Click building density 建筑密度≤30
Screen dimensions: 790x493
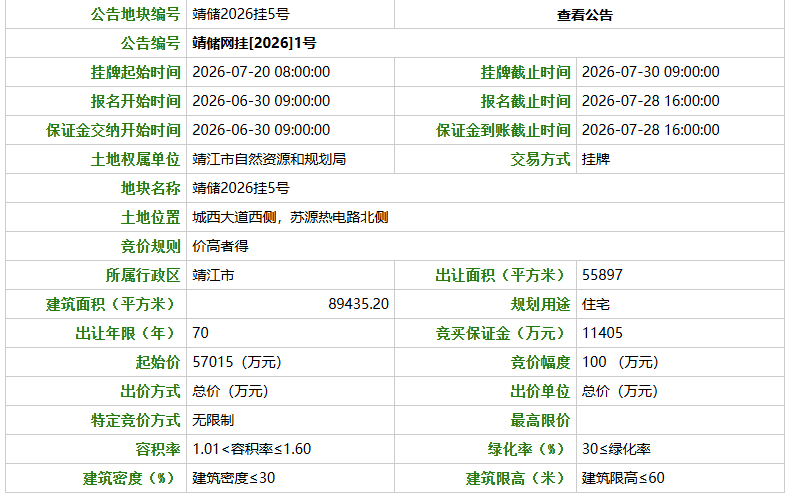click(x=234, y=478)
